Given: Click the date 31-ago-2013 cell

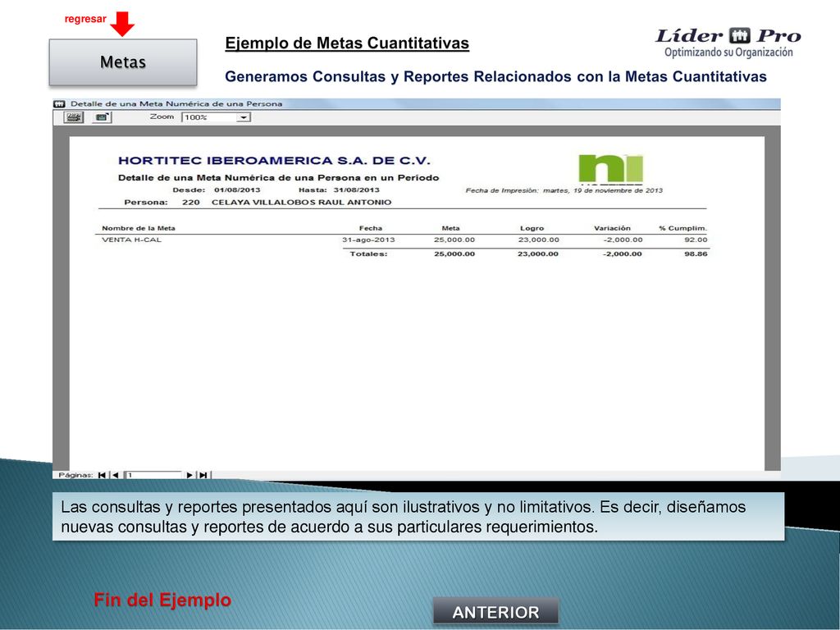Looking at the screenshot, I should pos(368,240).
